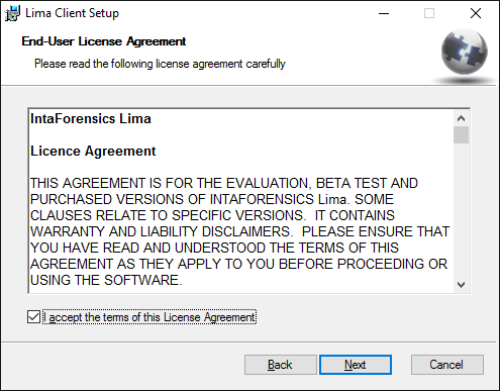Click the 'I accept the terms' label text

(150, 317)
